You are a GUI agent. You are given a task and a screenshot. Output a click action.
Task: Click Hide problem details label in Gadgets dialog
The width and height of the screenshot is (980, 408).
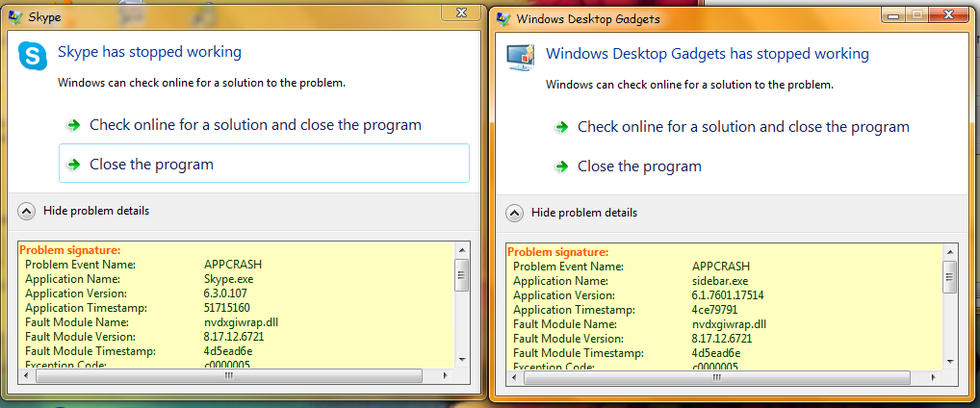point(584,213)
